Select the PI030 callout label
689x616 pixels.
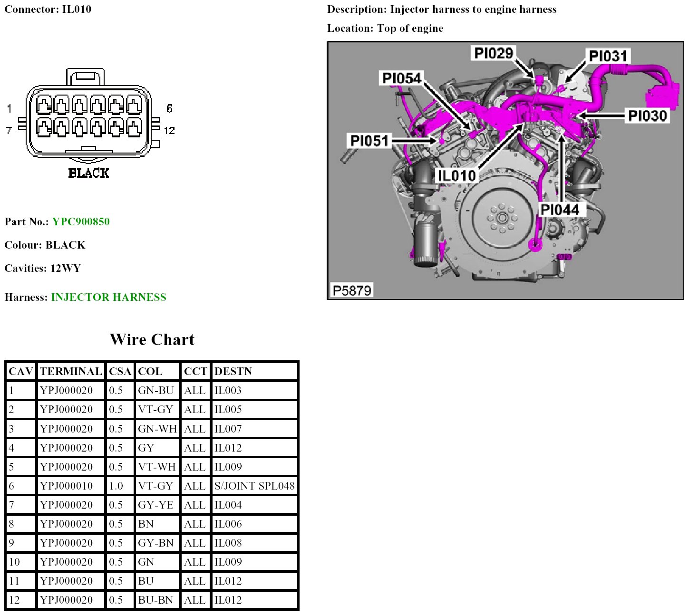(647, 115)
